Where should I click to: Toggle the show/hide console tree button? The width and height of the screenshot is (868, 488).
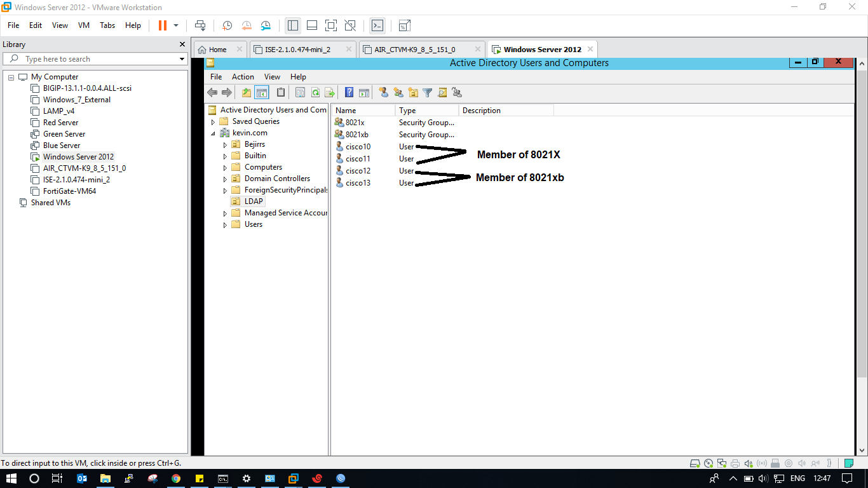coord(261,93)
